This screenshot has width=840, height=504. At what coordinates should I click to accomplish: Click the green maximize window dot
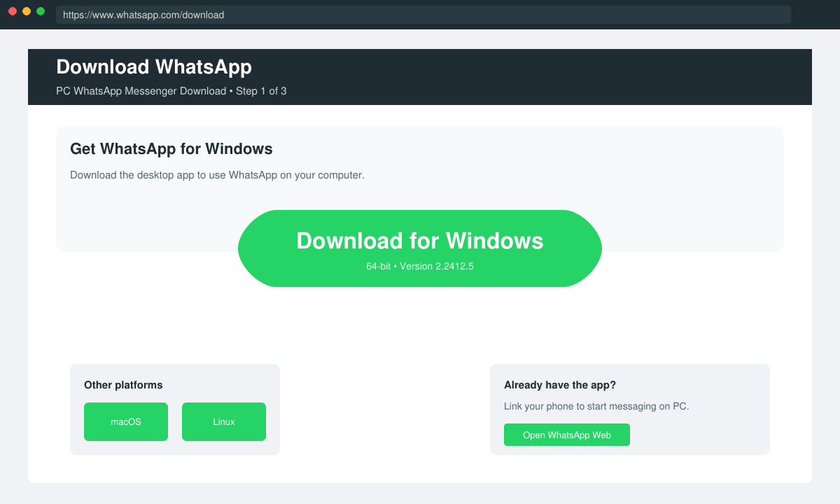coord(41,11)
